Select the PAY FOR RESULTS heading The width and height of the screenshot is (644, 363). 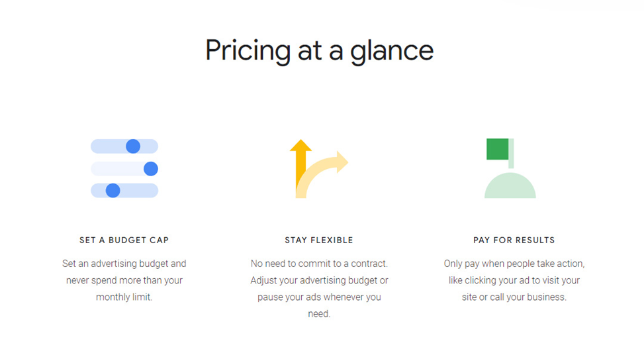514,240
